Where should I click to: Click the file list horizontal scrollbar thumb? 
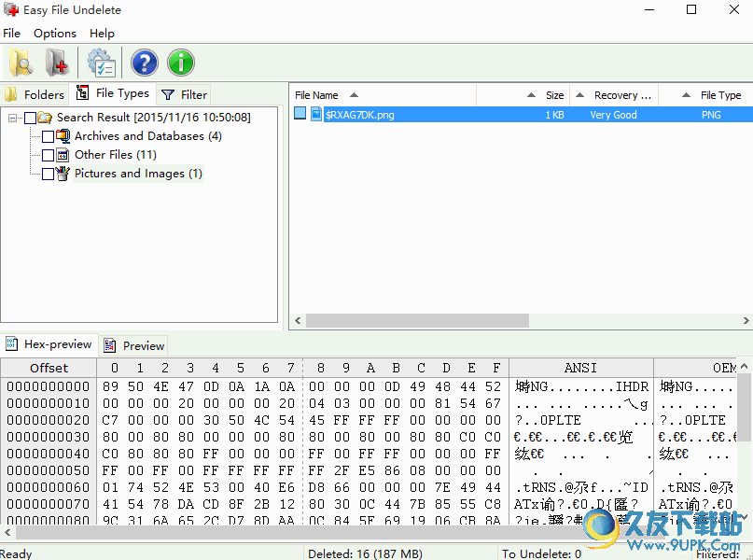coord(417,320)
